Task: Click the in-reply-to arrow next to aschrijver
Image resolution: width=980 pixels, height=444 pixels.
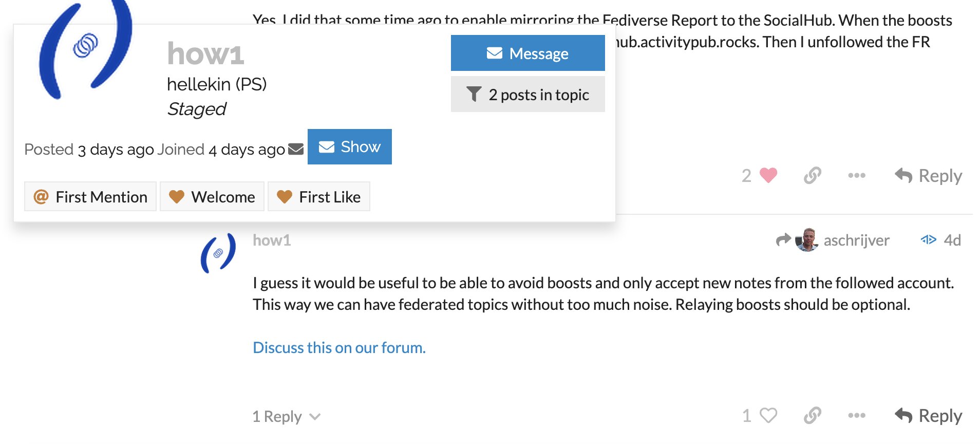Action: 783,240
